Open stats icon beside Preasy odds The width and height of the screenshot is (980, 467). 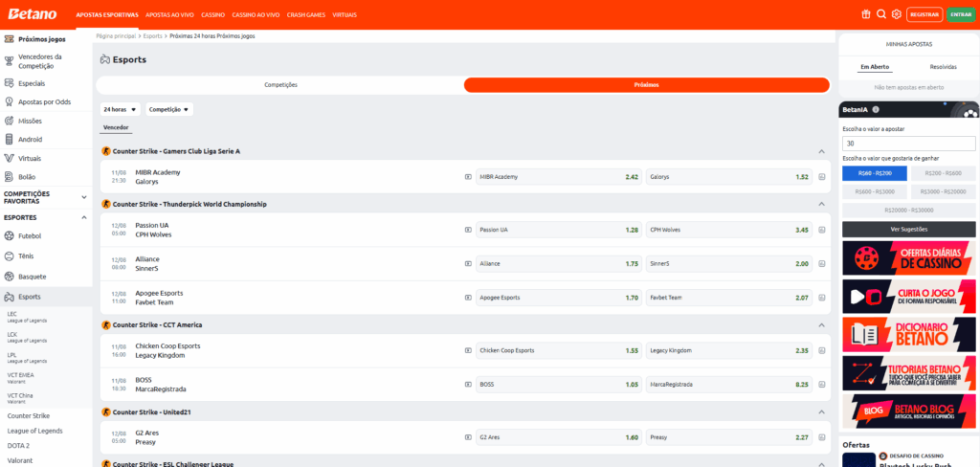click(x=822, y=437)
